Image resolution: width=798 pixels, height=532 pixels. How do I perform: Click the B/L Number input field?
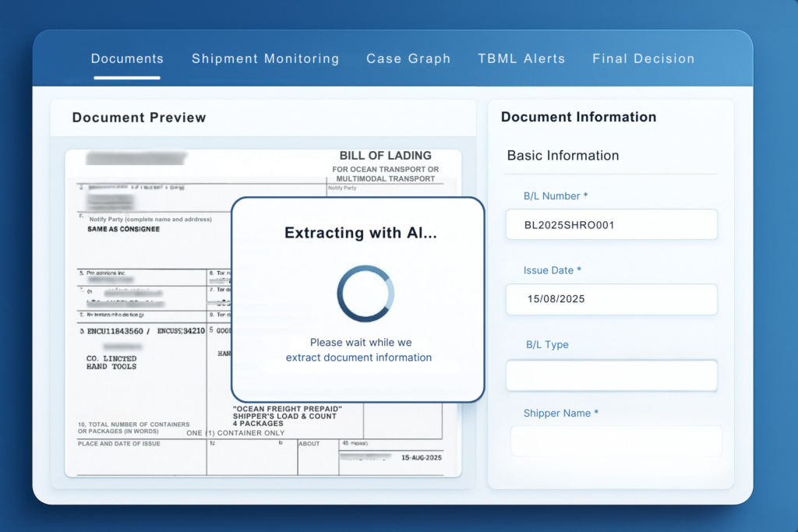coord(611,224)
